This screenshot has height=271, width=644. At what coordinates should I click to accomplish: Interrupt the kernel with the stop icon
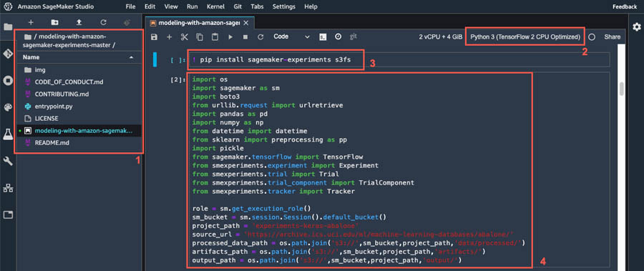(245, 37)
